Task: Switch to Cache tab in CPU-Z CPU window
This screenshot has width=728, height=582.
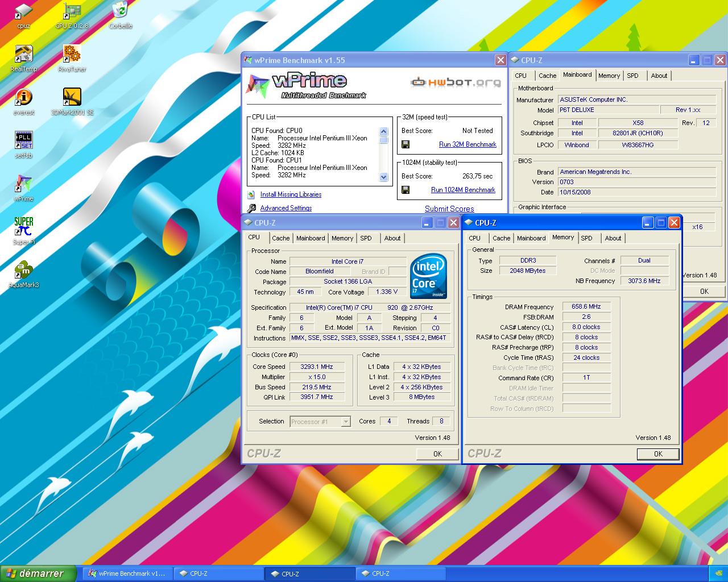Action: (x=280, y=238)
